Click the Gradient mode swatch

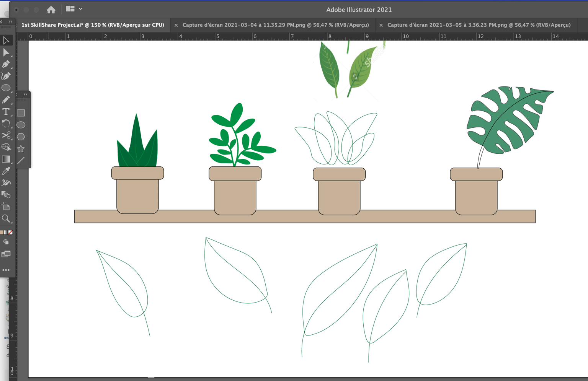tap(6, 232)
